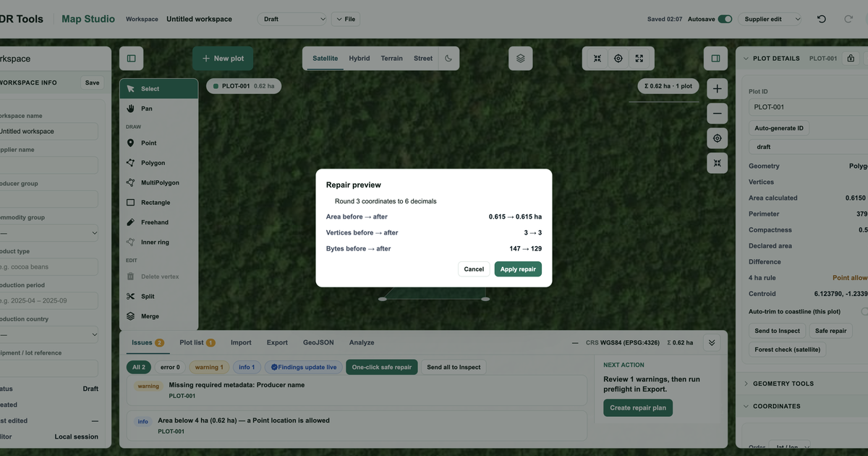Click the locate target icon beside the fullscreen icon
Screen dimensions: 868x456
618,59
